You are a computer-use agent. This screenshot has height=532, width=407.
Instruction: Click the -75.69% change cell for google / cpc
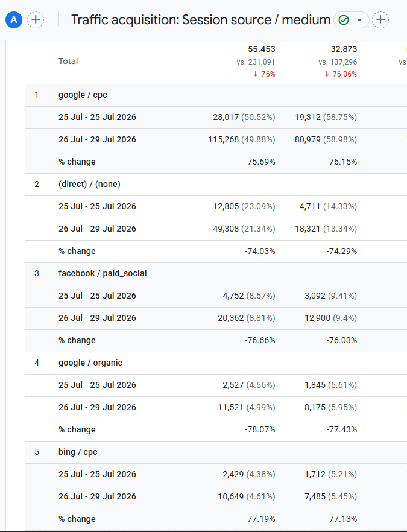pyautogui.click(x=260, y=162)
